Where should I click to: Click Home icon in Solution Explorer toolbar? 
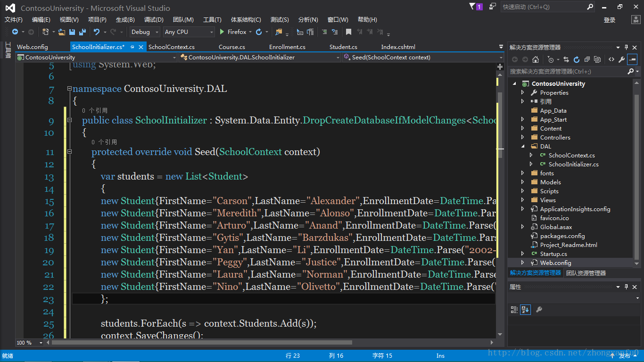click(536, 59)
